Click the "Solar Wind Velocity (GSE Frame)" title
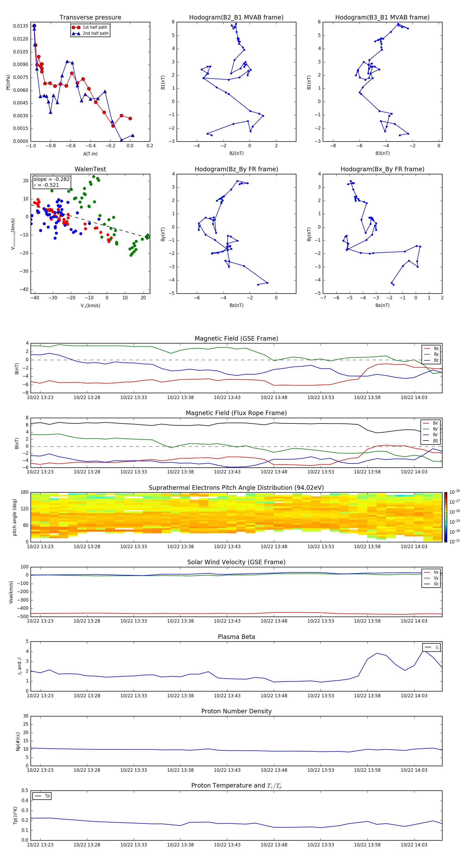This screenshot has width=473, height=868. (236, 562)
